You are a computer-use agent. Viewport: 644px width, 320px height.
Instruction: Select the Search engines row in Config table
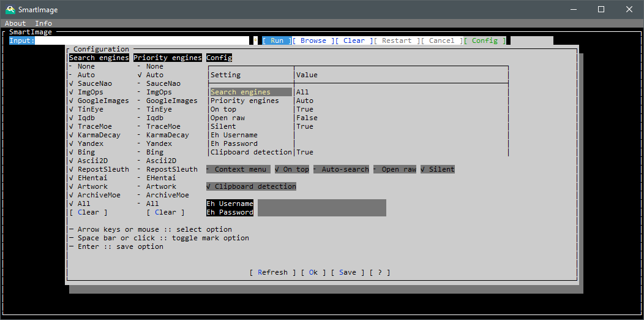pos(359,92)
